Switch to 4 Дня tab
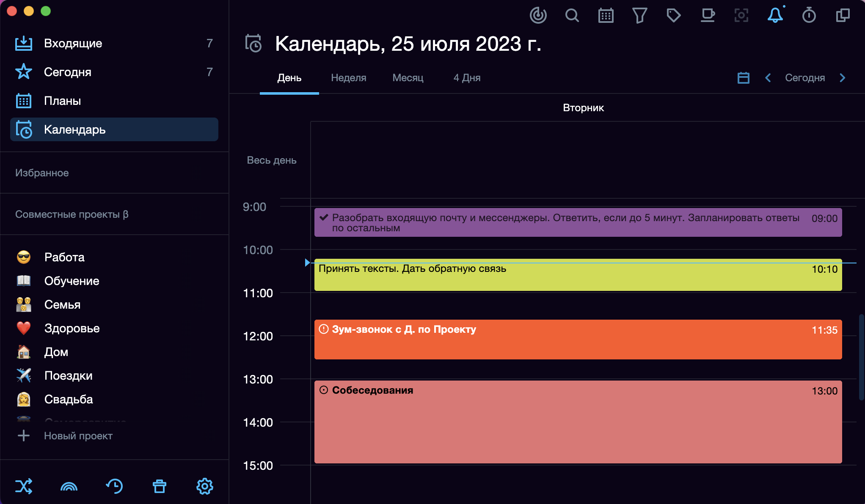The image size is (865, 504). pyautogui.click(x=467, y=78)
